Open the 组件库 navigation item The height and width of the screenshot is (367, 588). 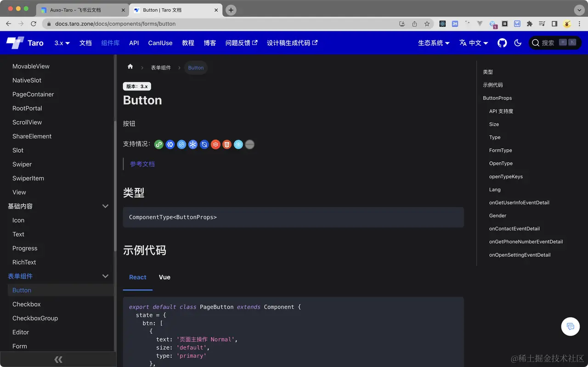point(110,43)
